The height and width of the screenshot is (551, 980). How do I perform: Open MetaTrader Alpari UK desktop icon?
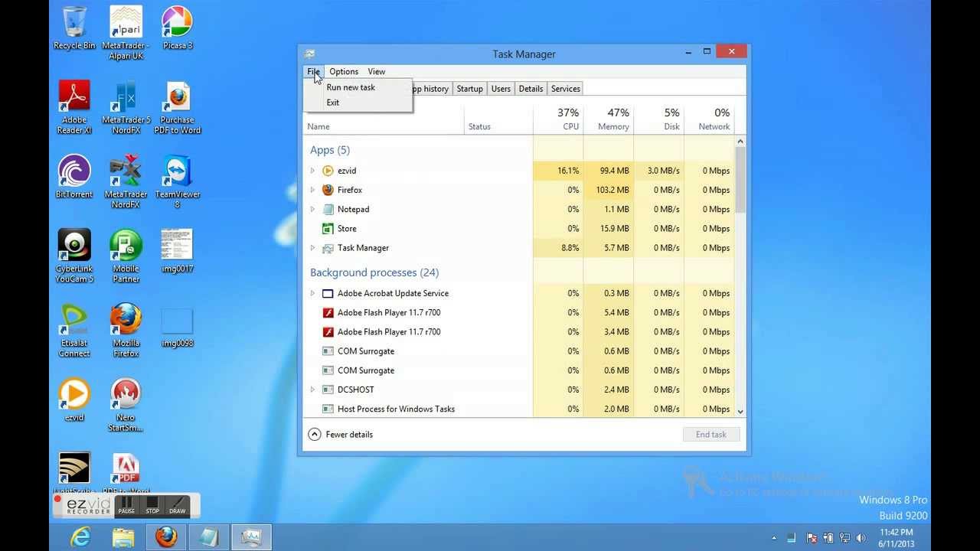(x=126, y=33)
